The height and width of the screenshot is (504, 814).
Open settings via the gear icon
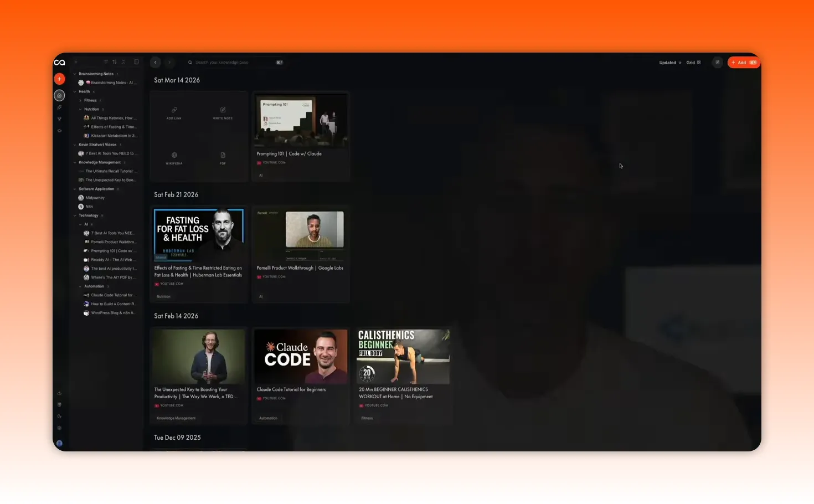click(59, 428)
